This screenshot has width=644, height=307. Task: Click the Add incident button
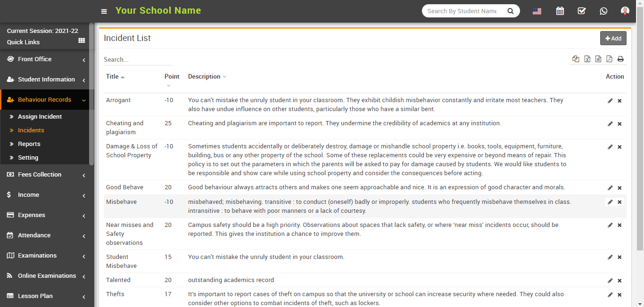613,39
